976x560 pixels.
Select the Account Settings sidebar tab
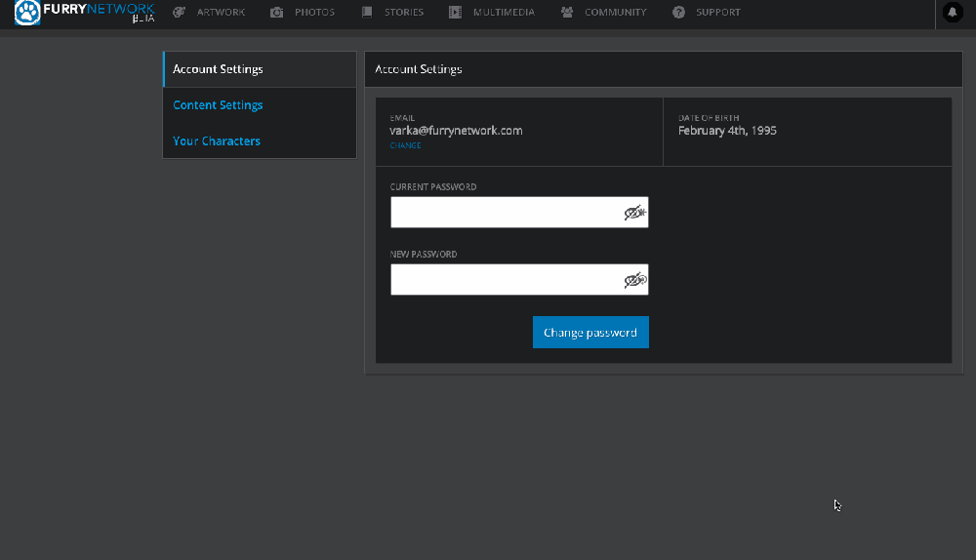(x=218, y=69)
